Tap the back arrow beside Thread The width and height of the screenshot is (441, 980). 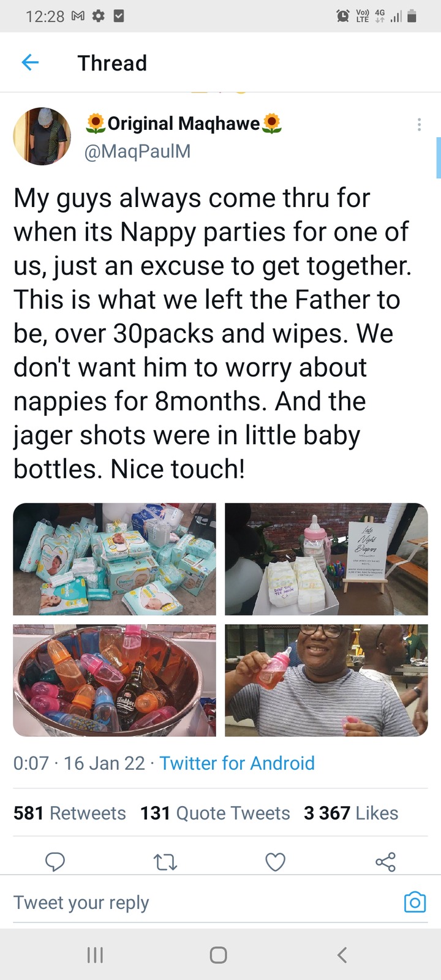[x=30, y=62]
